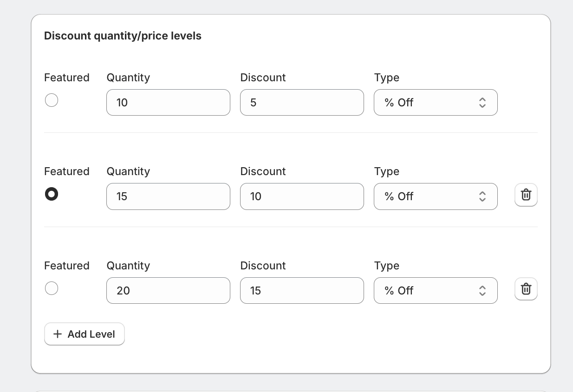
Task: Select the Quantity input with value 20
Action: pos(168,291)
